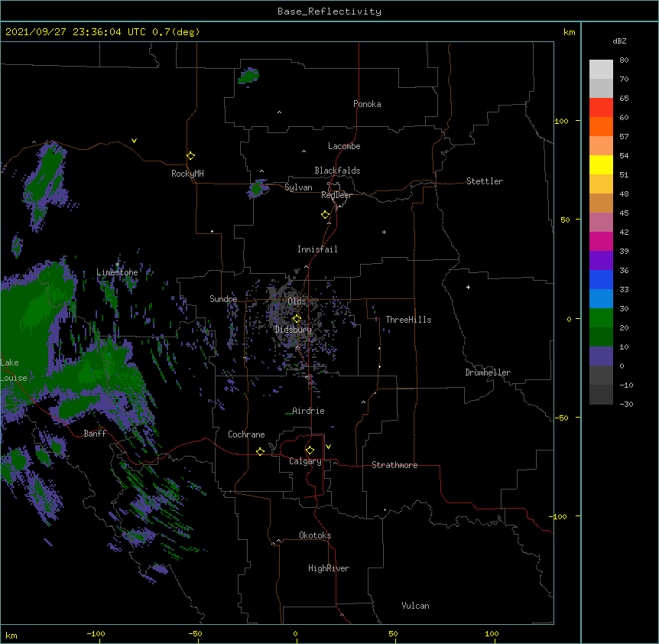Screen dimensions: 659x644
Task: Click the Limestone label
Action: (117, 272)
